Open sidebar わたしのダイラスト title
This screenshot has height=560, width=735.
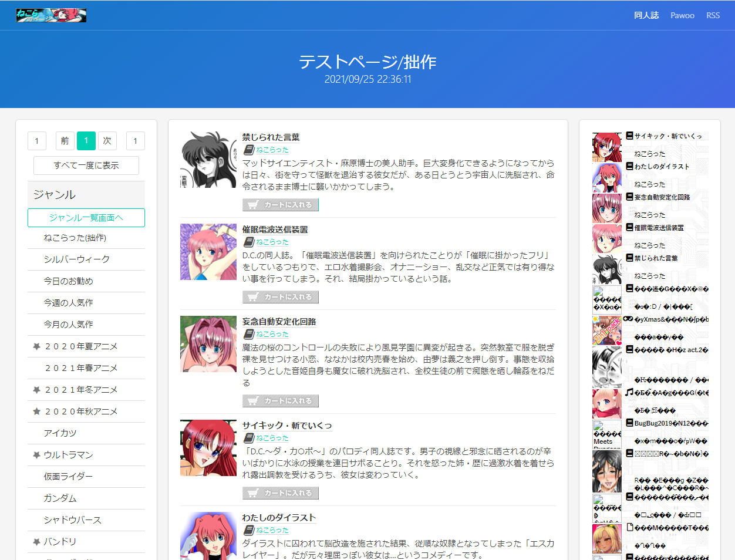(662, 167)
